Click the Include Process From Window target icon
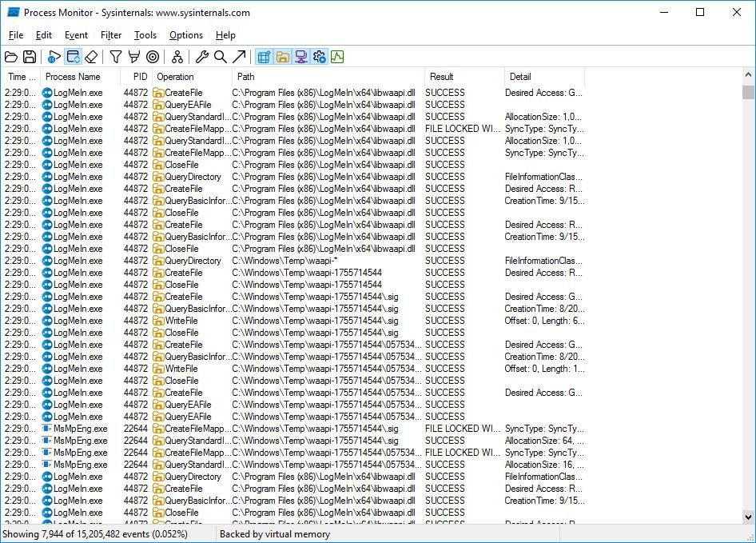 pos(153,57)
